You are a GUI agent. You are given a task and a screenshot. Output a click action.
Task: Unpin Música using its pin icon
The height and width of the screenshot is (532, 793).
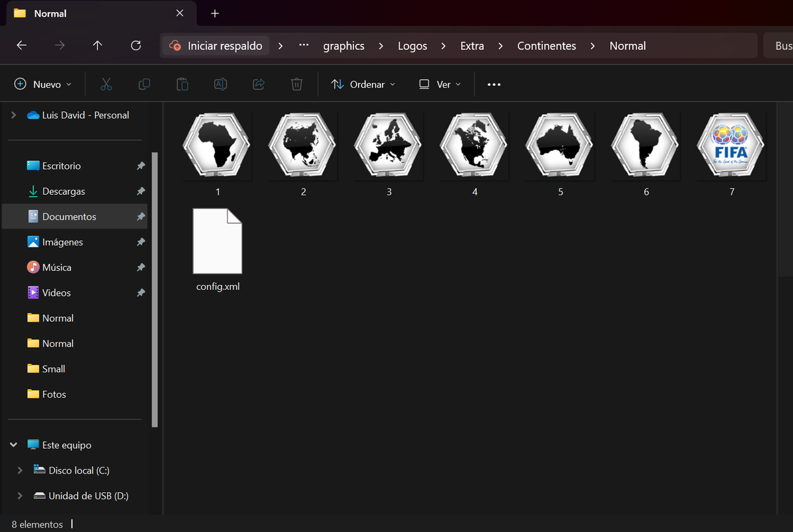(x=140, y=267)
